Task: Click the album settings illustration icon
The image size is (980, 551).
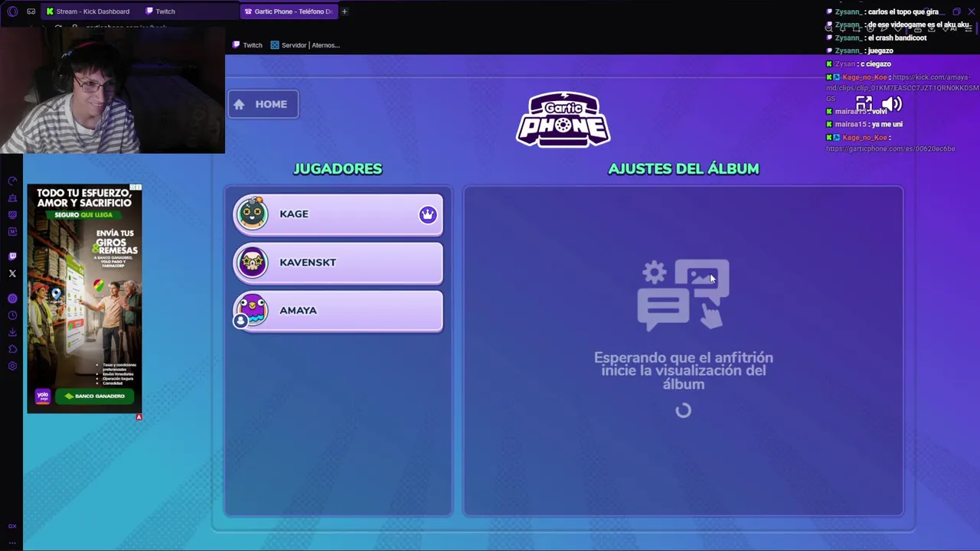Action: point(683,295)
